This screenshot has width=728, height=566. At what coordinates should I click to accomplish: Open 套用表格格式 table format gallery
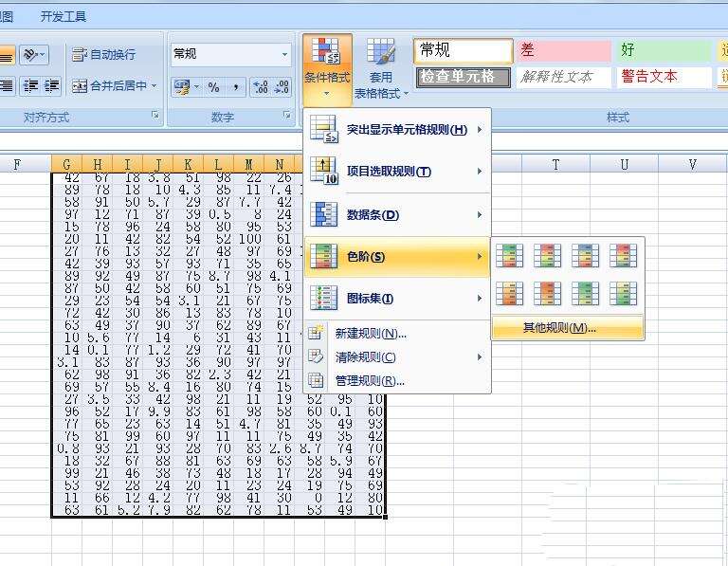click(381, 69)
